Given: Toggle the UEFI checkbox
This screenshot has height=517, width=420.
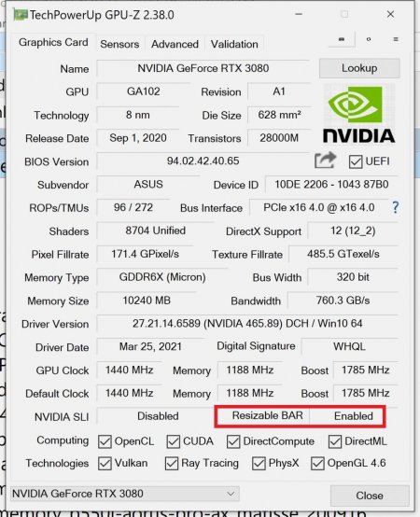Looking at the screenshot, I should [x=356, y=161].
